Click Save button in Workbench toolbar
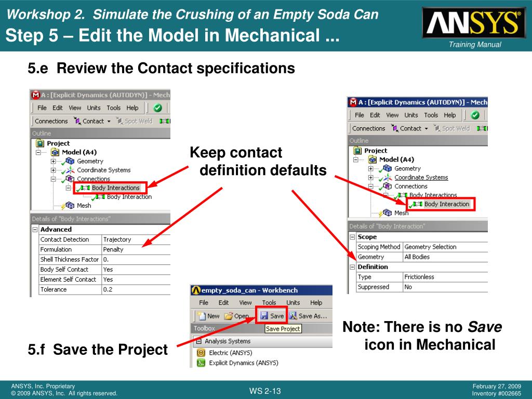Screen dimensions: 532x399 (272, 316)
